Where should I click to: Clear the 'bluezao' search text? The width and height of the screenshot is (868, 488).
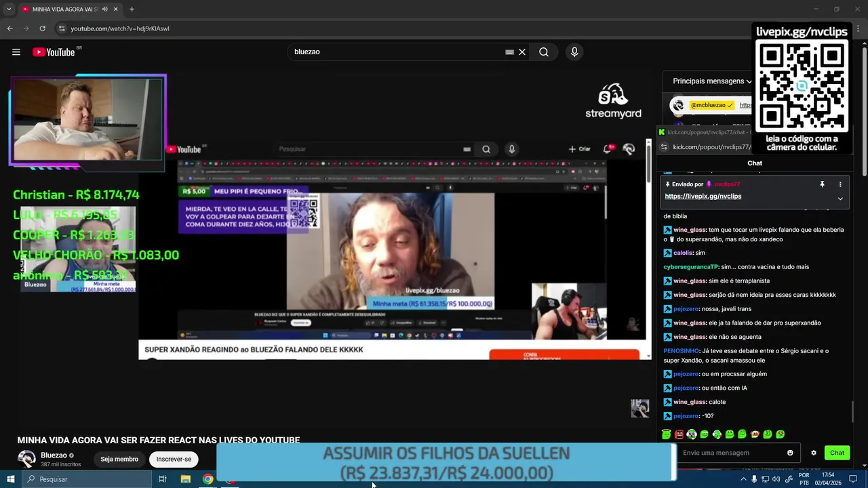coord(522,52)
